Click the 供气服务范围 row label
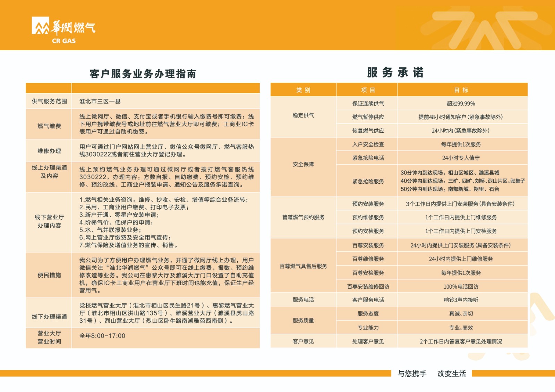 49,101
